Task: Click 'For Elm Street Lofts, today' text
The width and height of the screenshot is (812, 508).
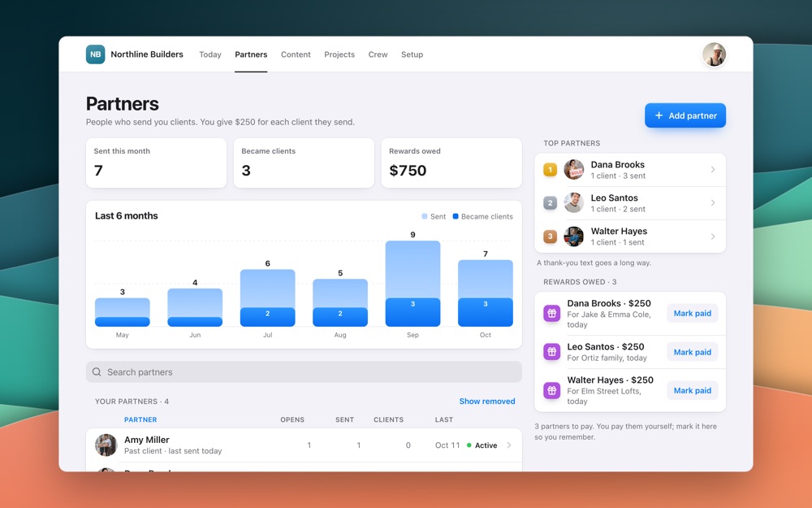Action: (x=604, y=396)
